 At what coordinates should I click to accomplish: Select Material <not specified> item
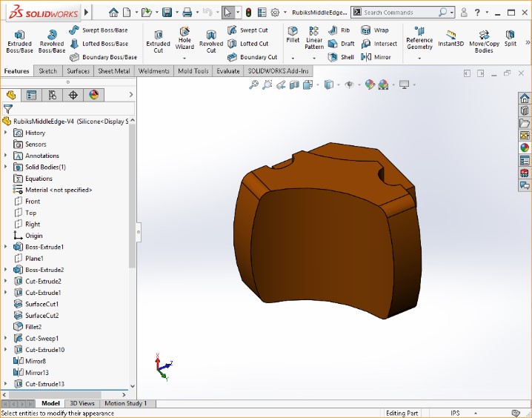pyautogui.click(x=53, y=190)
